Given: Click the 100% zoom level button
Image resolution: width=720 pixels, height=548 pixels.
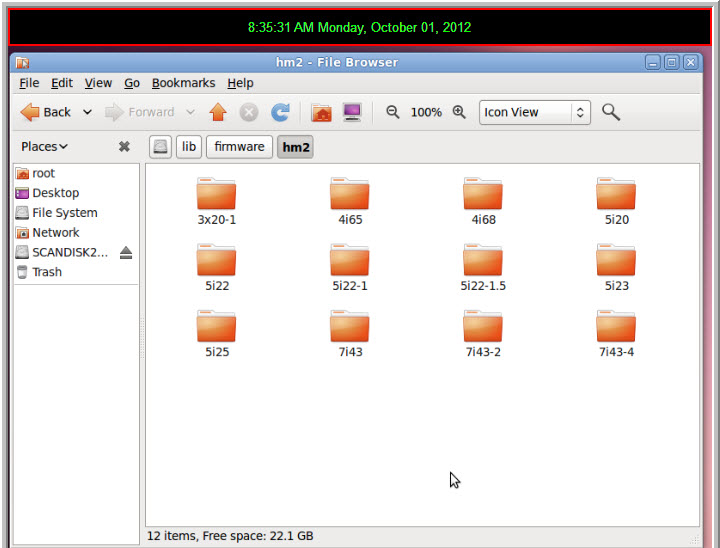Looking at the screenshot, I should click(x=426, y=112).
